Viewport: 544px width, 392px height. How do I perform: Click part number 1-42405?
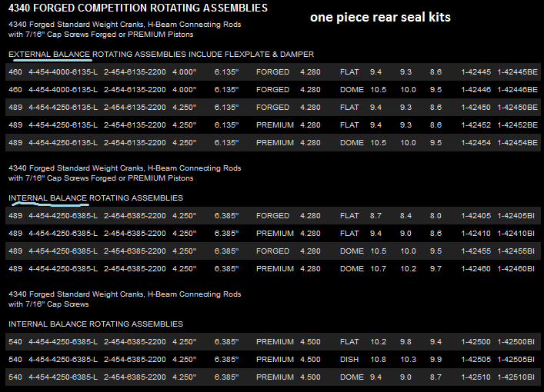(x=476, y=216)
